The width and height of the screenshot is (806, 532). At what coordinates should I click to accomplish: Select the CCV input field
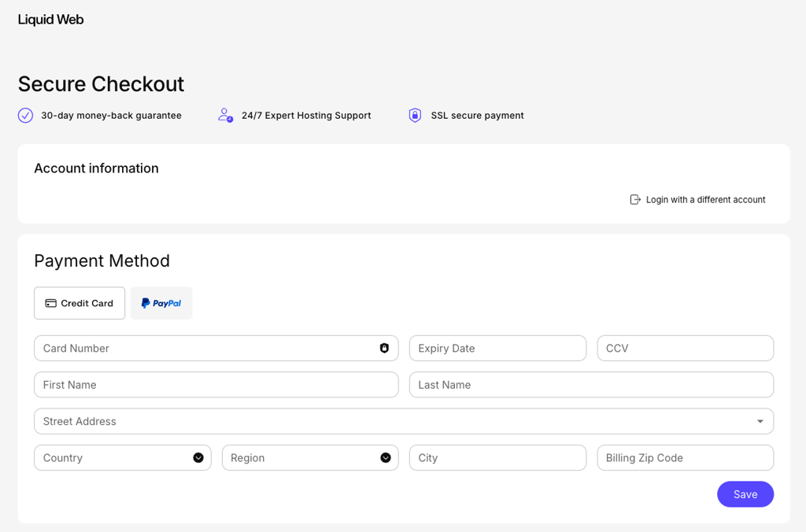tap(686, 348)
